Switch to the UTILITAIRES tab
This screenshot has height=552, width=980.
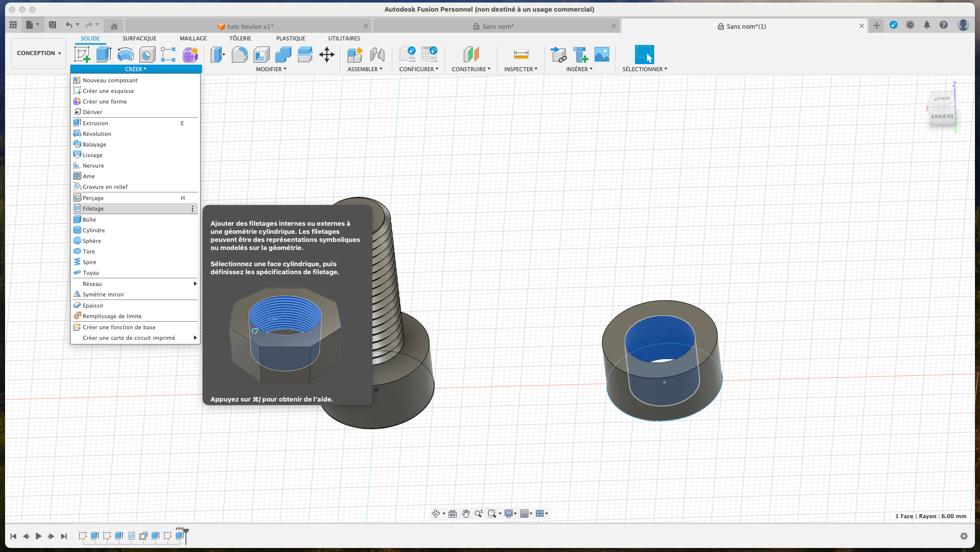(x=344, y=38)
